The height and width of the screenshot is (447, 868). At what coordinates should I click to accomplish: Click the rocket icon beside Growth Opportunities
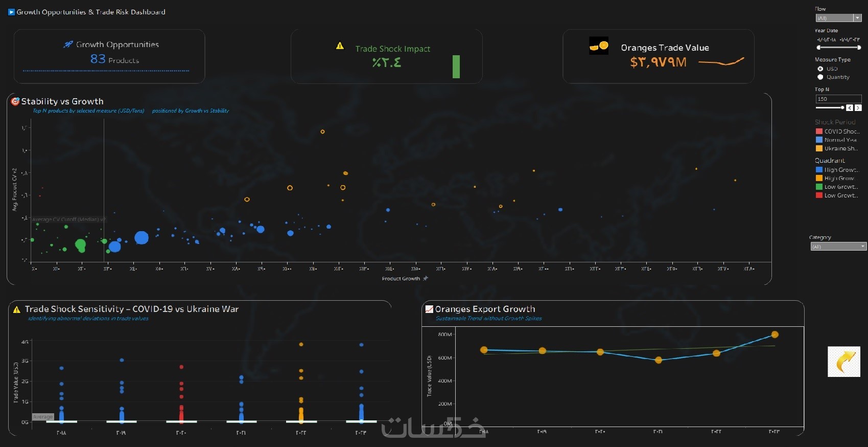coord(68,44)
